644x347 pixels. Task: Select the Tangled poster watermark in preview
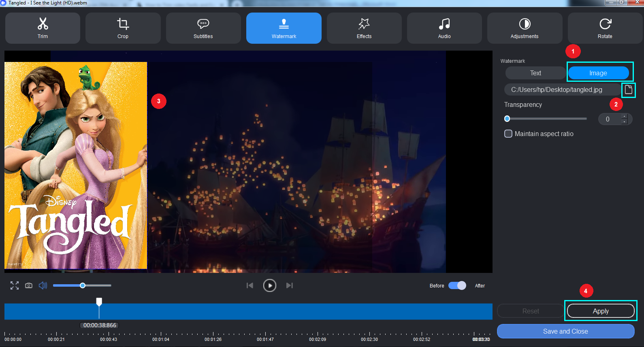click(x=76, y=165)
